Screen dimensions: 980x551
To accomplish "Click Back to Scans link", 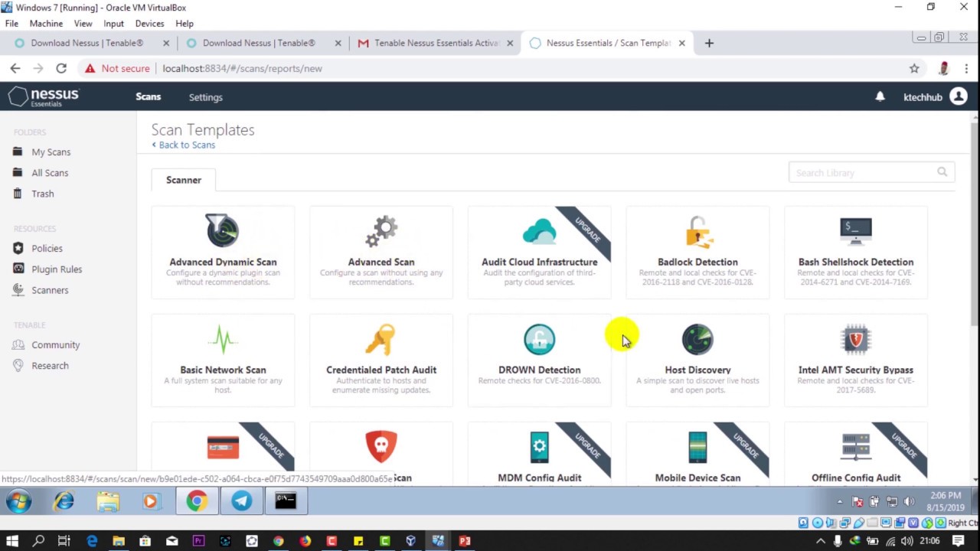I will click(x=184, y=145).
